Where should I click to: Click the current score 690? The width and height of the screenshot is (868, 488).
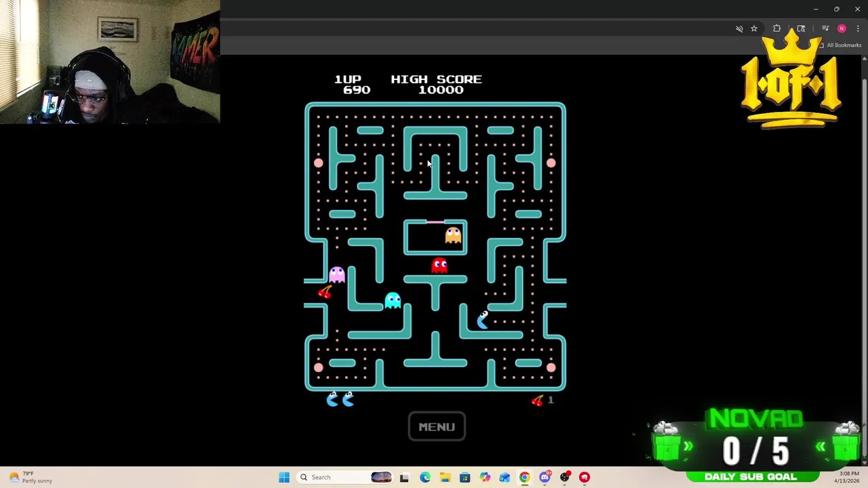(x=357, y=90)
